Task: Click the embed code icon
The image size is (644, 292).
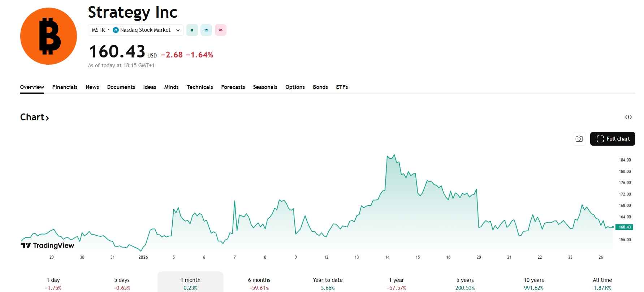Action: coord(628,117)
